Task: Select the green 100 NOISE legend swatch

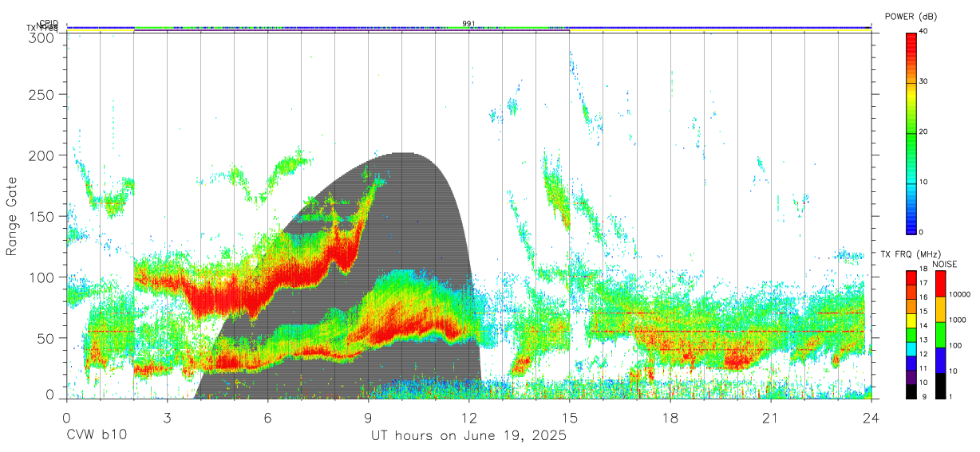Action: click(x=941, y=335)
